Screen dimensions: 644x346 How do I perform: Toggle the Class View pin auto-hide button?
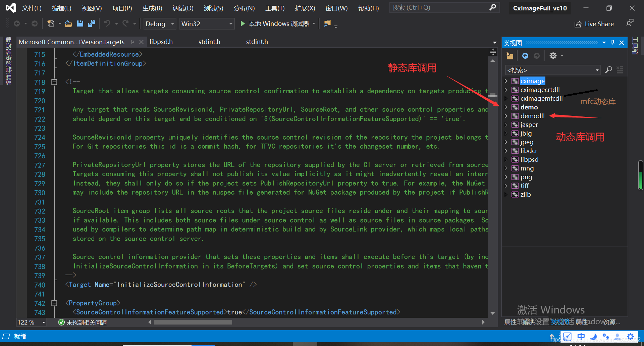tap(613, 43)
